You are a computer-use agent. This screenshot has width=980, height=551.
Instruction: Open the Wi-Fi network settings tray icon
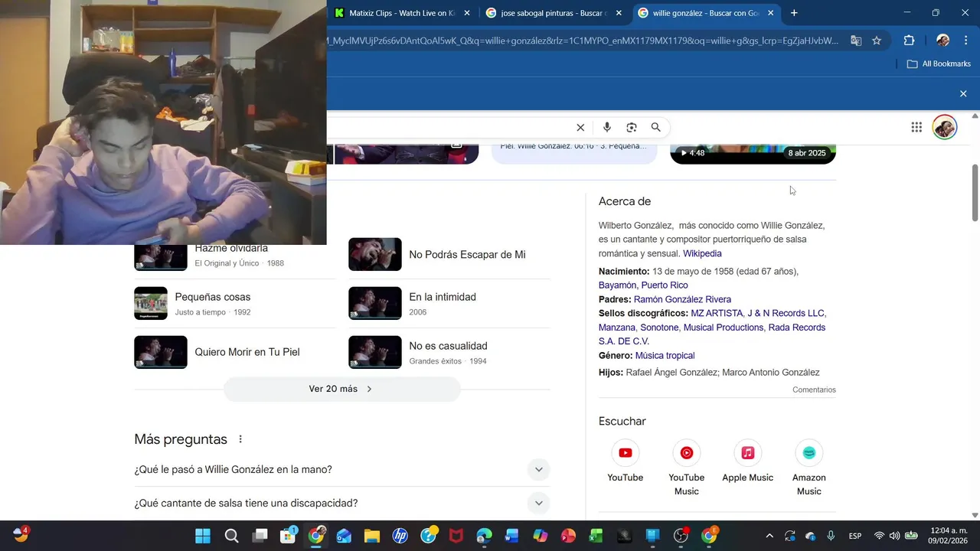(x=879, y=536)
